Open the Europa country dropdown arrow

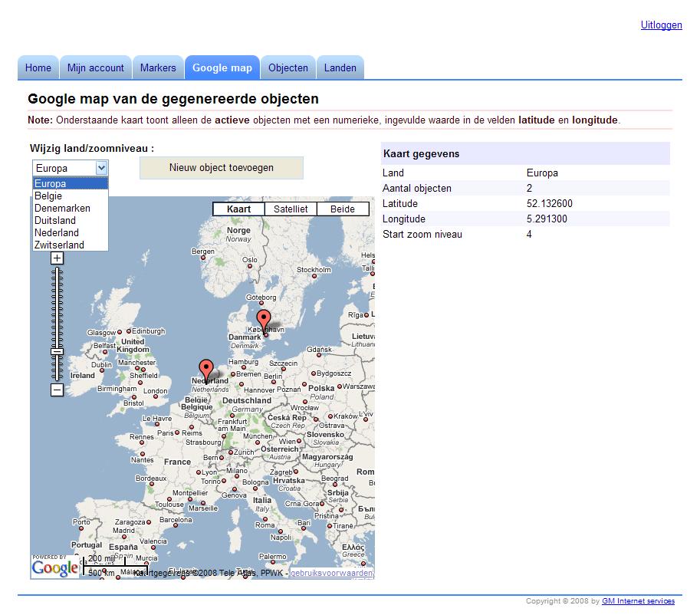(x=101, y=168)
